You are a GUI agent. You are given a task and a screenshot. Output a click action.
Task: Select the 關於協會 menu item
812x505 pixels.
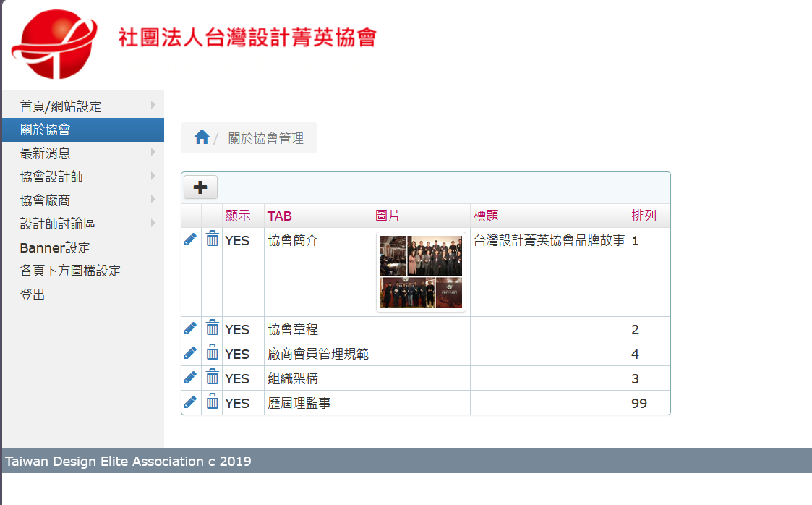click(x=83, y=130)
